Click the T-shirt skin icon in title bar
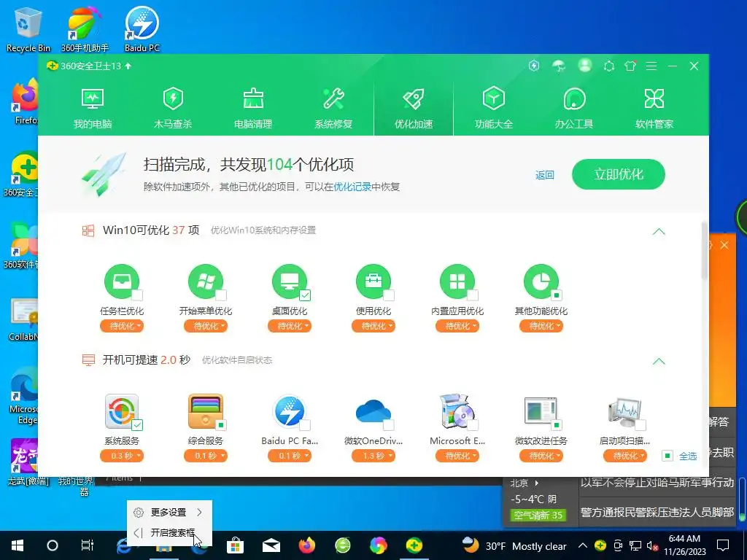This screenshot has height=560, width=747. coord(630,66)
